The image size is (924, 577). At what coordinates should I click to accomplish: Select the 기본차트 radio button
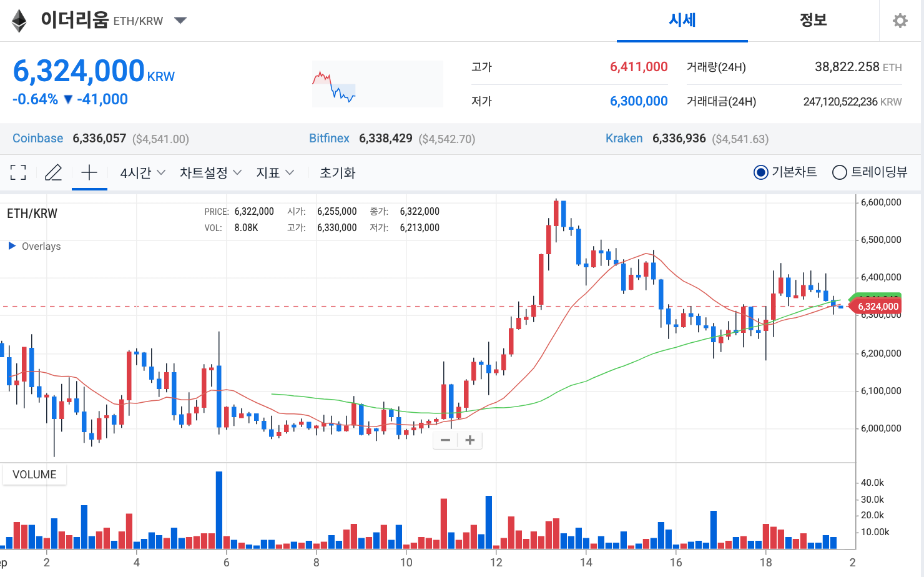[x=760, y=172]
